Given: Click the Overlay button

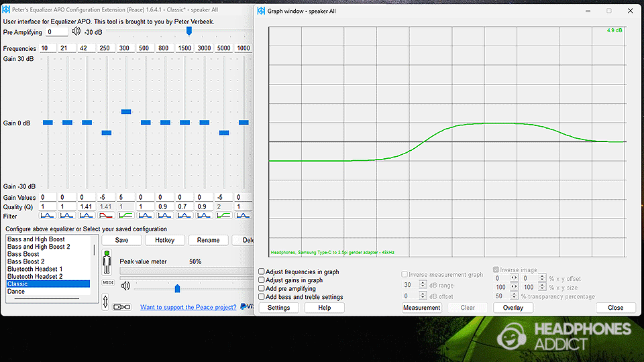Looking at the screenshot, I should click(513, 308).
